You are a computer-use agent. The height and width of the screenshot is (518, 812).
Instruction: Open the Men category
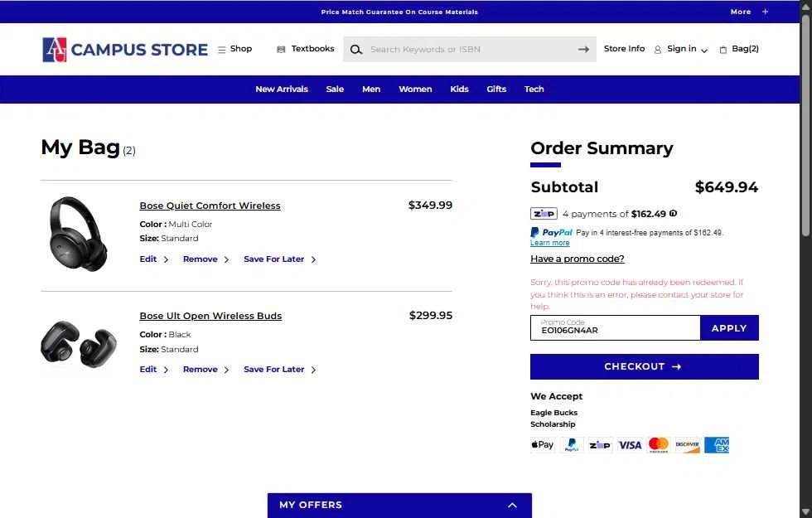(x=371, y=90)
